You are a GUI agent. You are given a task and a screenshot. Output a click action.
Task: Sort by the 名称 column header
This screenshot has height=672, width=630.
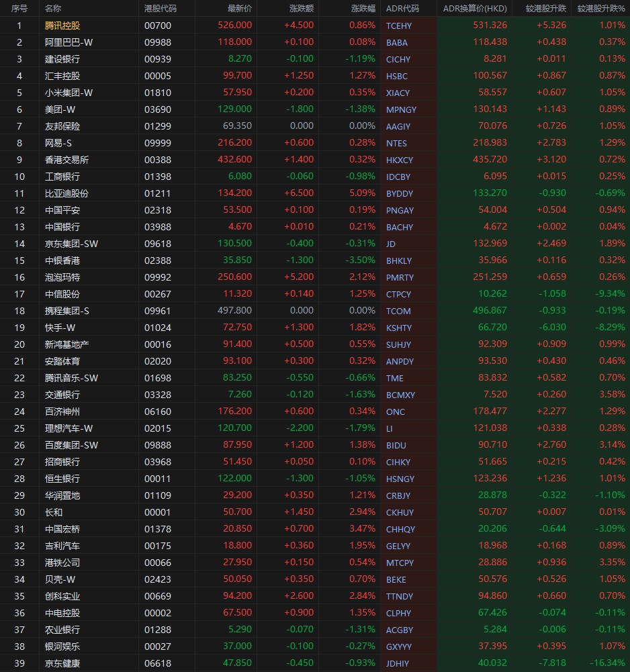tap(53, 9)
